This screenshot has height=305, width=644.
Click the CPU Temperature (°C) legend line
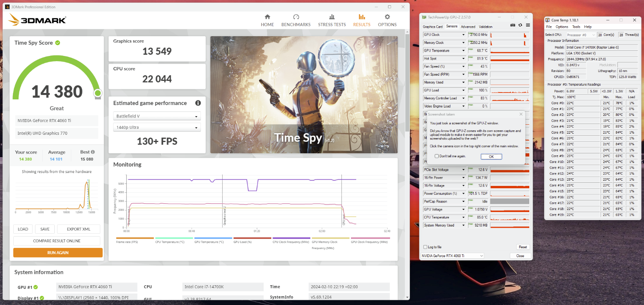pos(173,238)
